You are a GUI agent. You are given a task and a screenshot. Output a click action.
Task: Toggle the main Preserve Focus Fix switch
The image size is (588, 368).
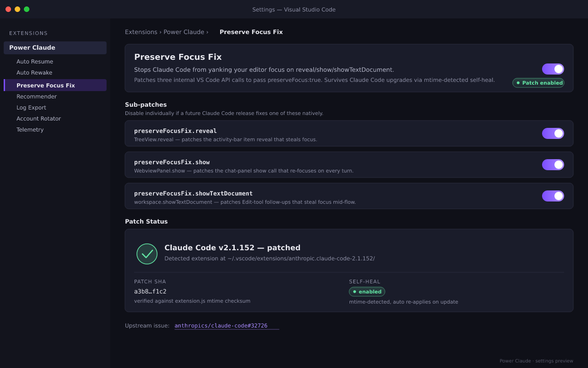pyautogui.click(x=553, y=69)
